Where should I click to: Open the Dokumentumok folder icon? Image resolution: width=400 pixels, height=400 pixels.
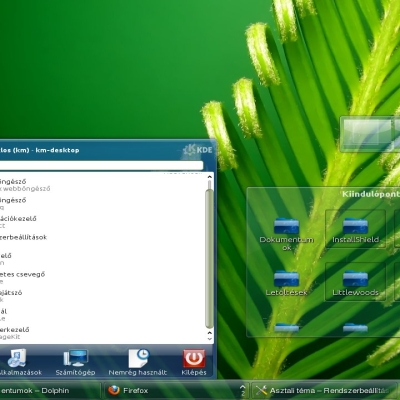[286, 233]
